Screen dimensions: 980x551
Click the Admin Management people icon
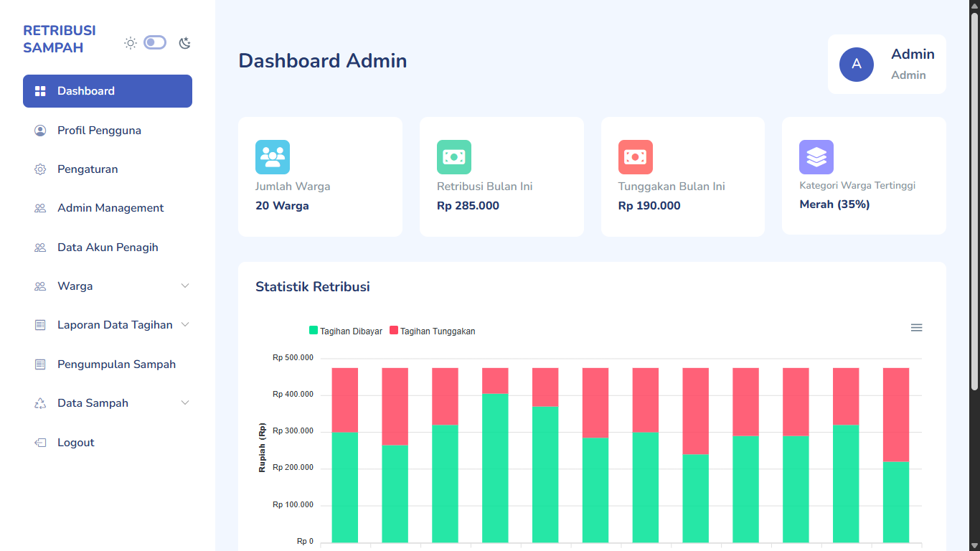click(x=40, y=208)
